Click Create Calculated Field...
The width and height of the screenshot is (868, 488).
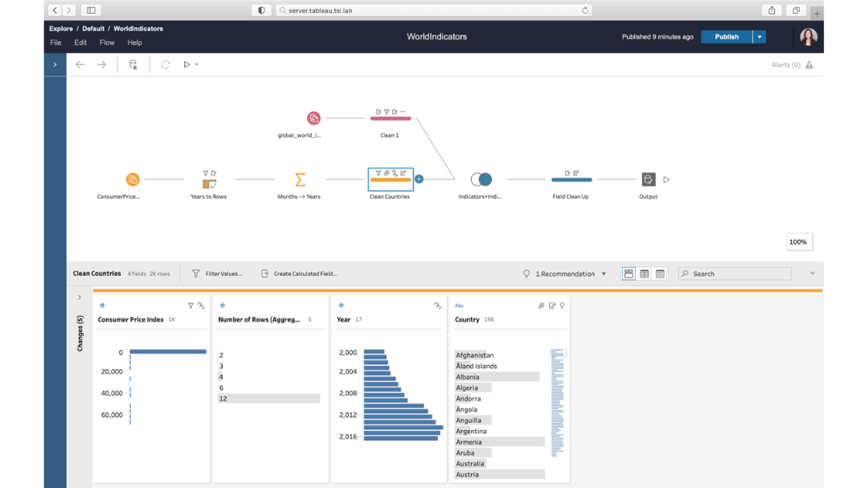pyautogui.click(x=299, y=273)
